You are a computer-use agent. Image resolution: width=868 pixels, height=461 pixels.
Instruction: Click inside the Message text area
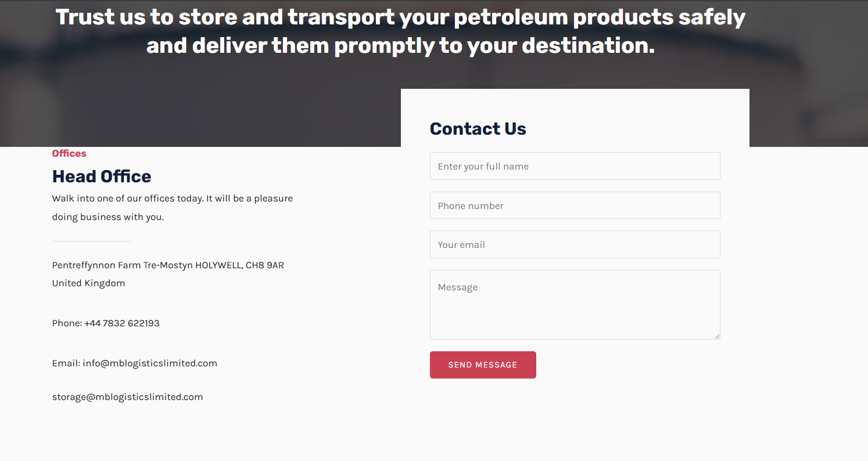pos(575,305)
